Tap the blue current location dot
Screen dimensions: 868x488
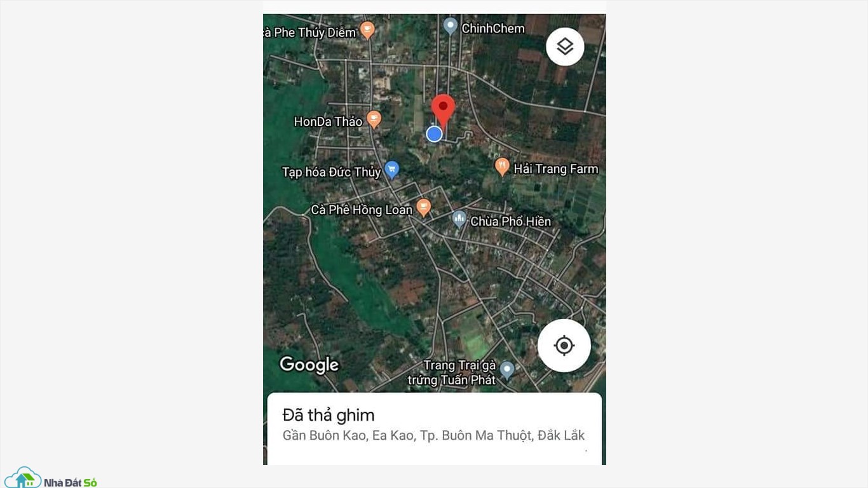coord(434,134)
